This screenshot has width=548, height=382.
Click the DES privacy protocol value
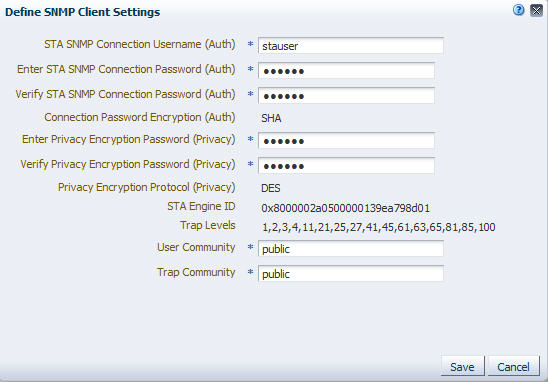pyautogui.click(x=271, y=188)
